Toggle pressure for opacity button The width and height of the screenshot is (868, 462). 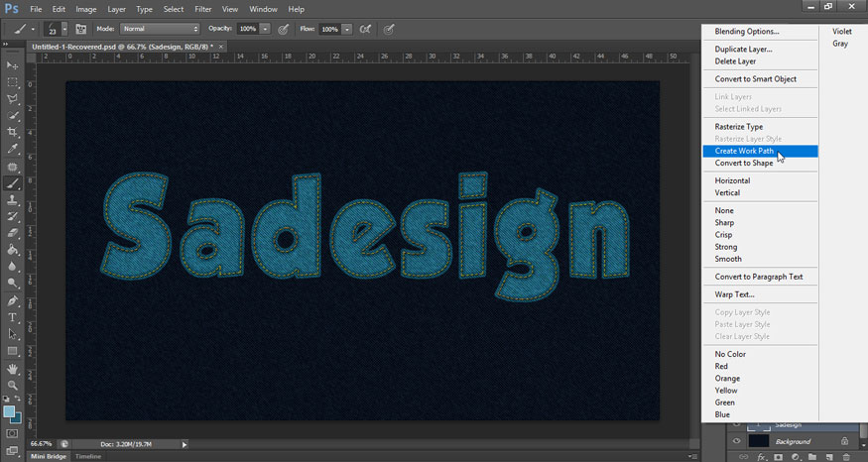pos(283,29)
